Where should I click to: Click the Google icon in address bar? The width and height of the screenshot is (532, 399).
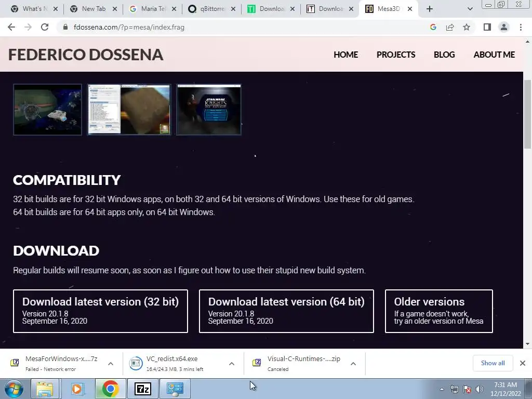click(433, 27)
